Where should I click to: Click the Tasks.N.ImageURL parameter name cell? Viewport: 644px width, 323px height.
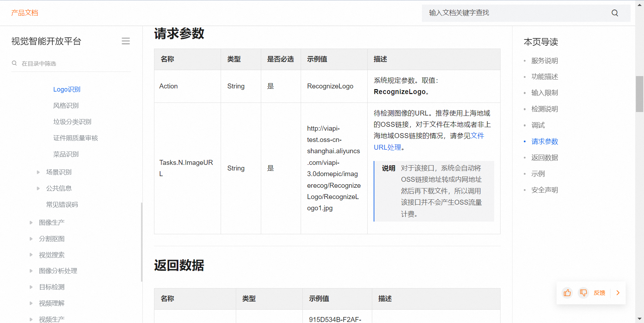pyautogui.click(x=188, y=168)
